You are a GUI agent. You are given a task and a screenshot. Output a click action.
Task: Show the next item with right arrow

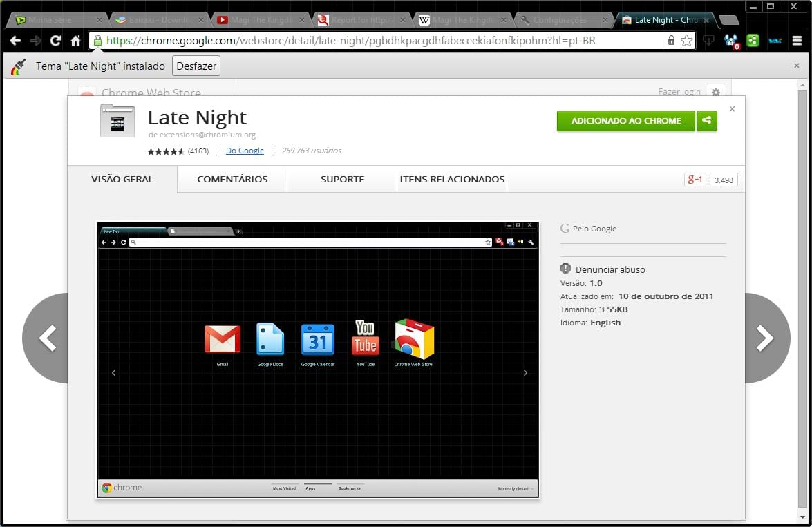coord(768,338)
